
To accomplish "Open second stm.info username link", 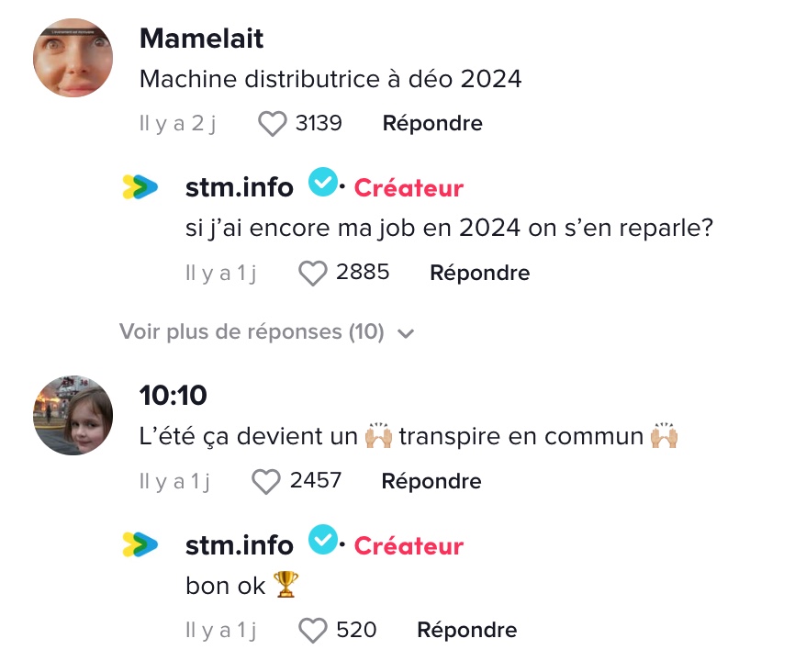I will coord(240,545).
